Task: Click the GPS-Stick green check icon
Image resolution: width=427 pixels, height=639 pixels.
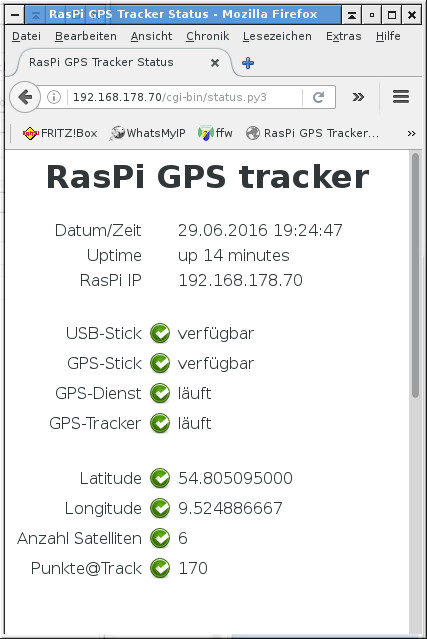Action: click(160, 364)
